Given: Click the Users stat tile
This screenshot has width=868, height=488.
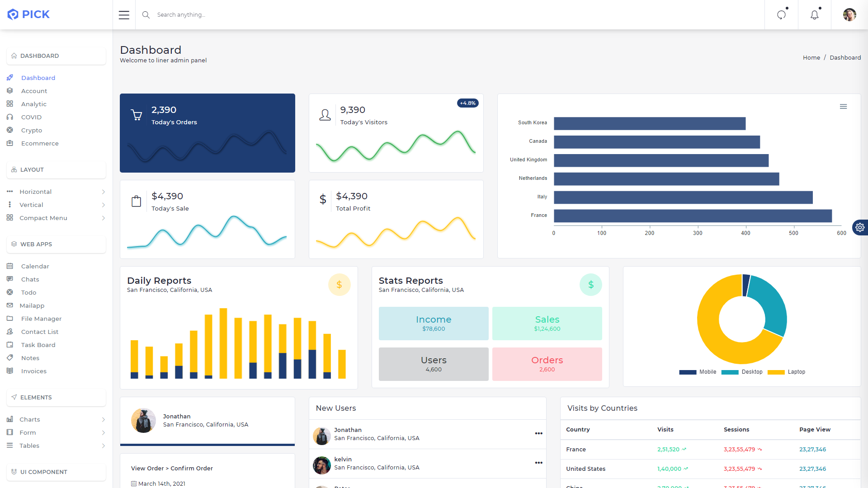Looking at the screenshot, I should pos(434,364).
